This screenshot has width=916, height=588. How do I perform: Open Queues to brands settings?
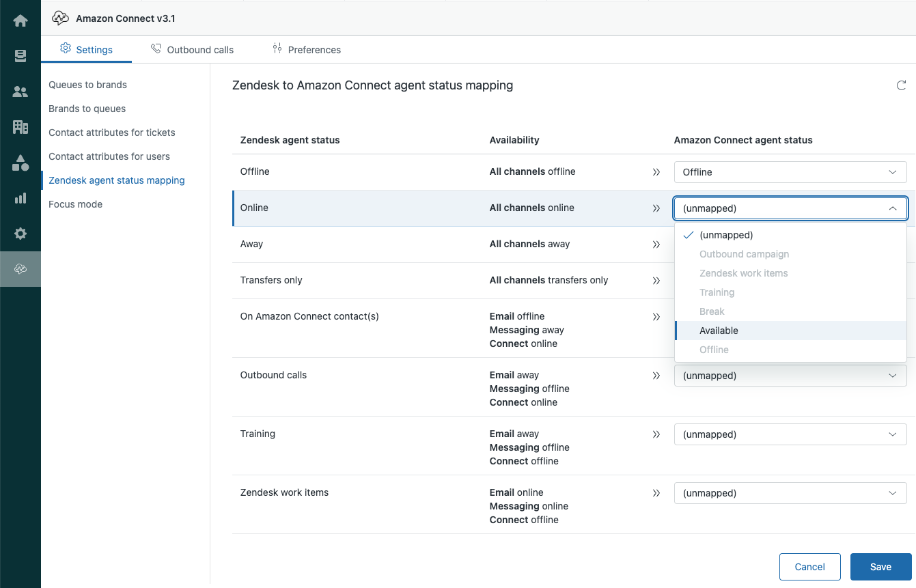click(x=88, y=85)
